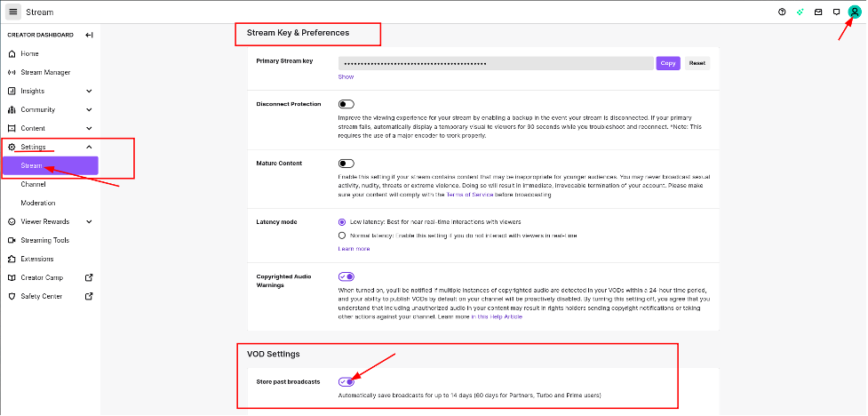Expand the Content chevron
Viewport: 868px width, 416px height.
89,129
